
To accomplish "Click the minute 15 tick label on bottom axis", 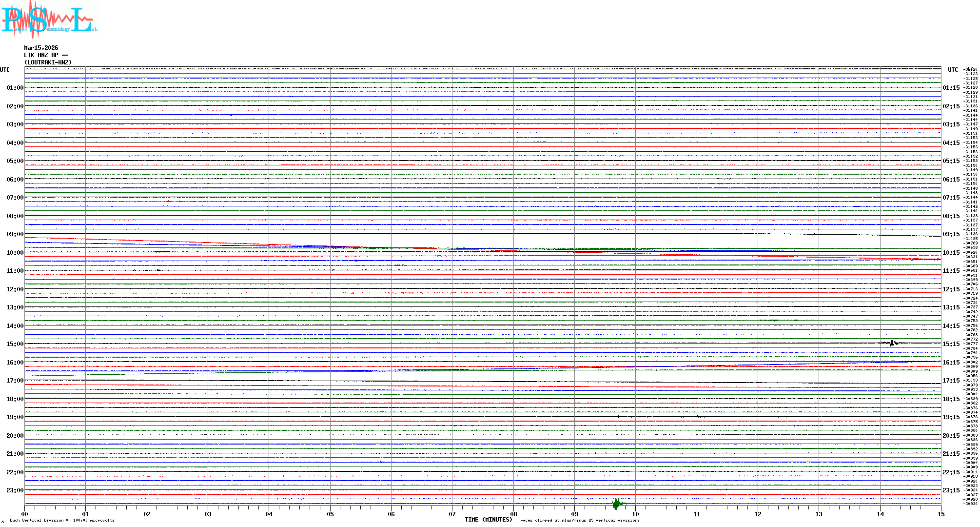I will click(x=941, y=514).
